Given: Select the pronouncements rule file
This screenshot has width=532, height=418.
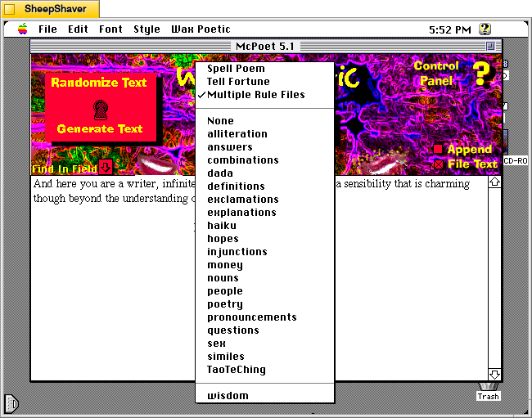Looking at the screenshot, I should coord(264,317).
